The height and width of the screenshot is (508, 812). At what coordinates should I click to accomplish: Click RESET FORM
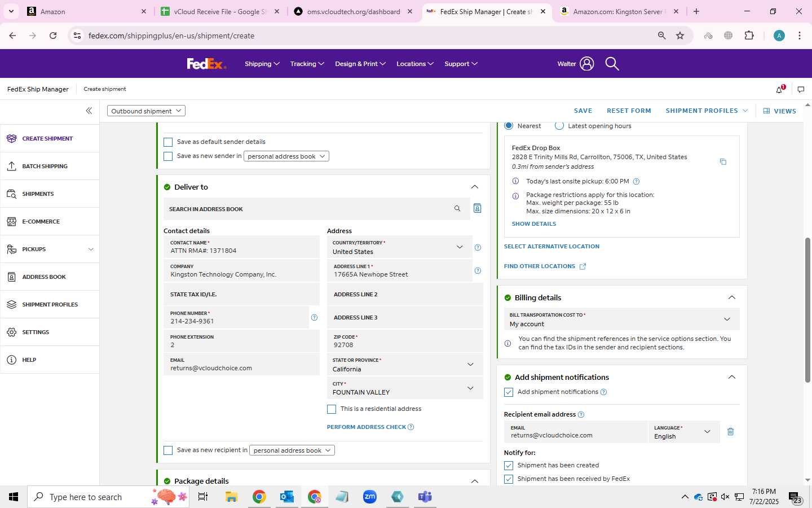tap(629, 111)
